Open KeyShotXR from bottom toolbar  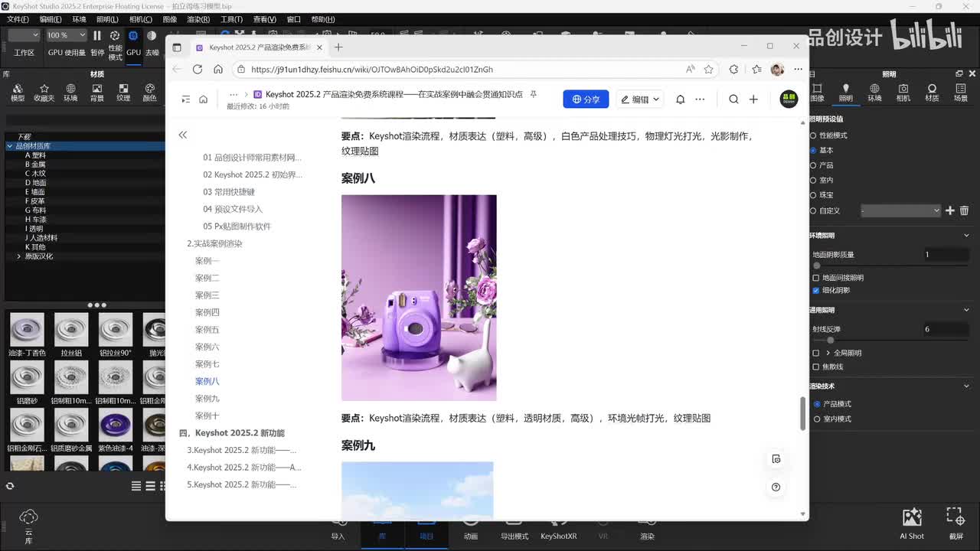pyautogui.click(x=559, y=530)
